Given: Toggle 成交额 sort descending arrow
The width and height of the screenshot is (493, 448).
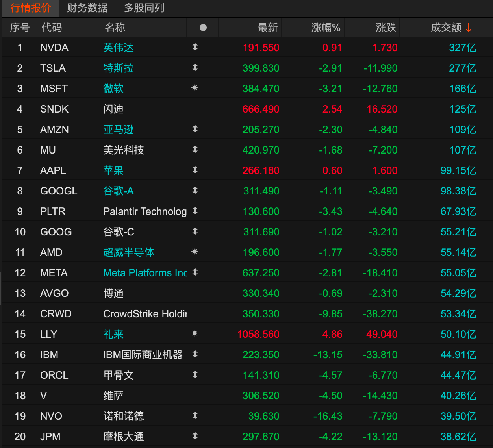Looking at the screenshot, I should 469,28.
